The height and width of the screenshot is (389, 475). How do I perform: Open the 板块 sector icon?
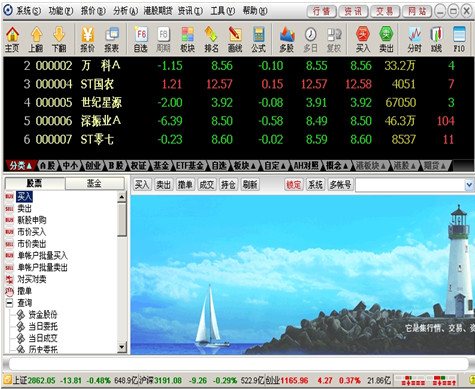click(x=187, y=39)
